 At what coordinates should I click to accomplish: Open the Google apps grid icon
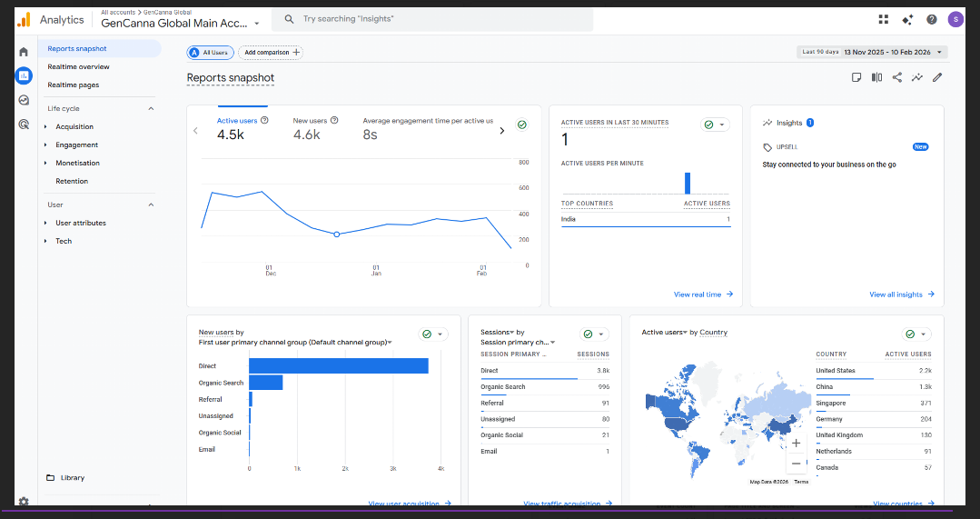coord(884,19)
